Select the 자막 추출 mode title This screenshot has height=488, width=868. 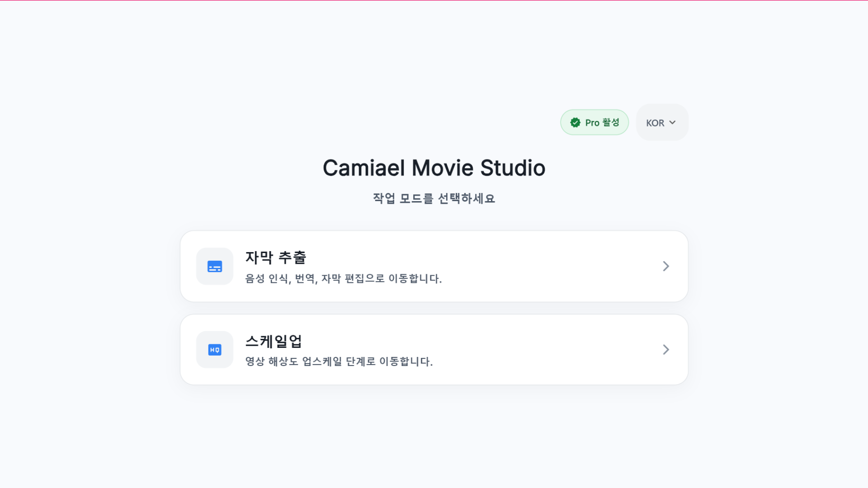coord(276,258)
